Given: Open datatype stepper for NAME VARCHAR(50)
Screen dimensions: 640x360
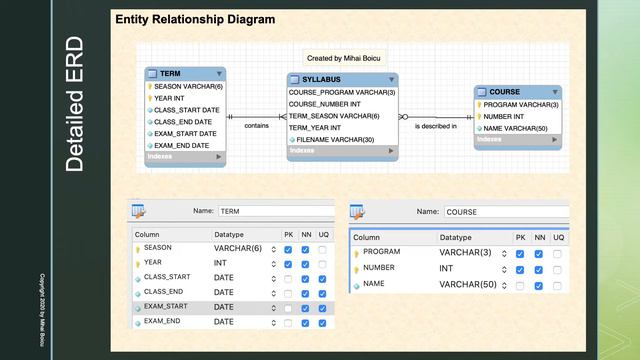Looking at the screenshot, I should 504,286.
